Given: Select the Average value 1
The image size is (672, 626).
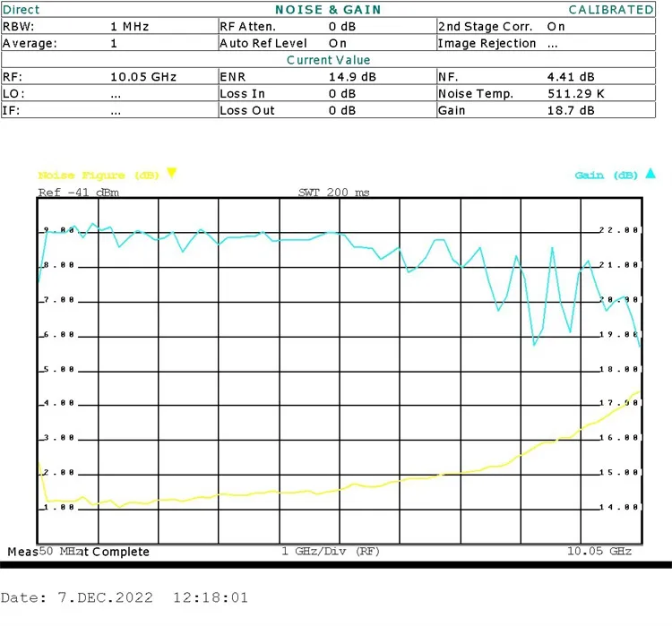Looking at the screenshot, I should click(114, 43).
